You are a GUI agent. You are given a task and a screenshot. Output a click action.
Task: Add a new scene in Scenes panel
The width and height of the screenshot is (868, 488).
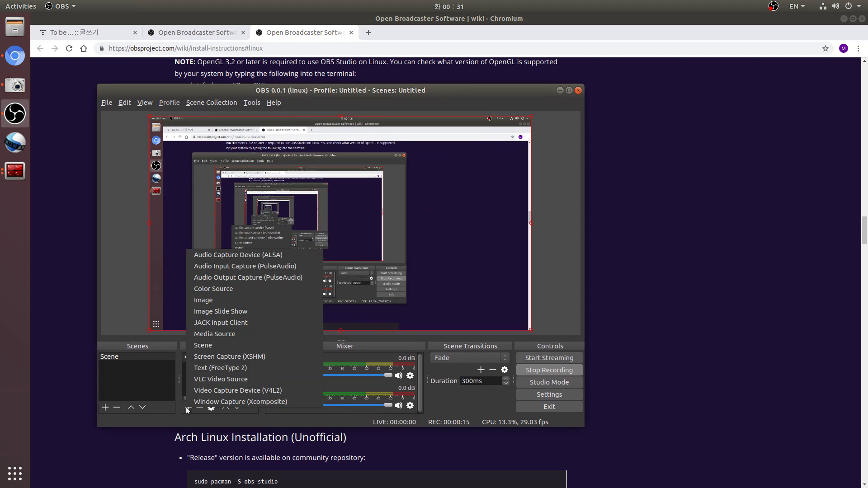105,407
